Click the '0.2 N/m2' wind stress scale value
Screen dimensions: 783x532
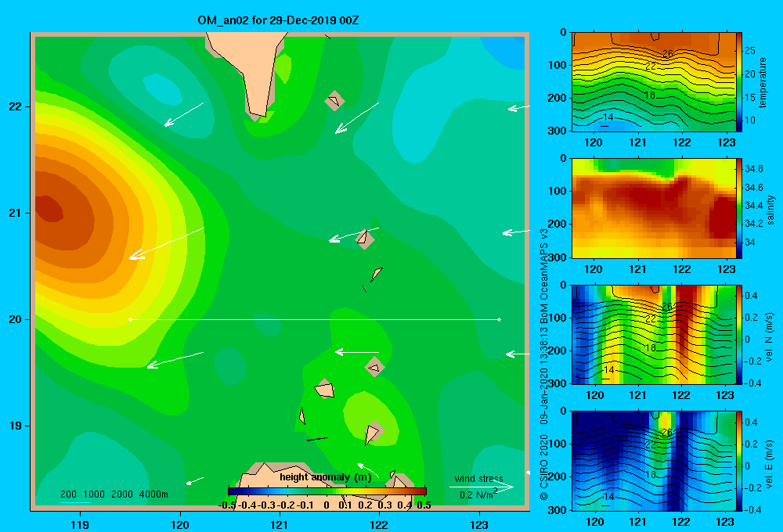pos(478,494)
